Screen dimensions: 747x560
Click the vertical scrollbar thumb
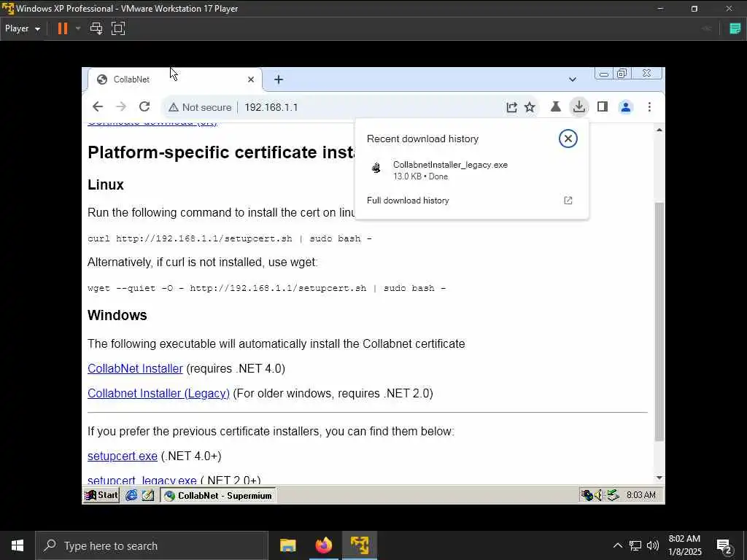pos(659,322)
